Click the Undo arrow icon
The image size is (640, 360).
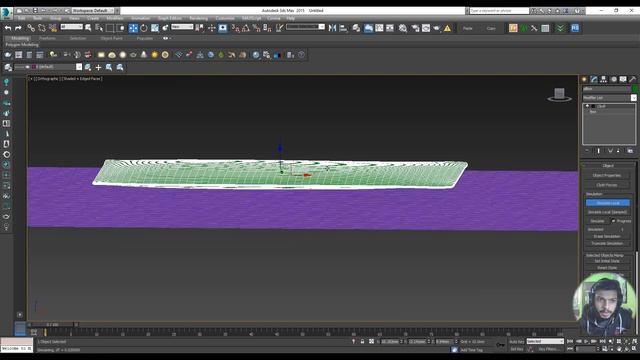point(8,28)
